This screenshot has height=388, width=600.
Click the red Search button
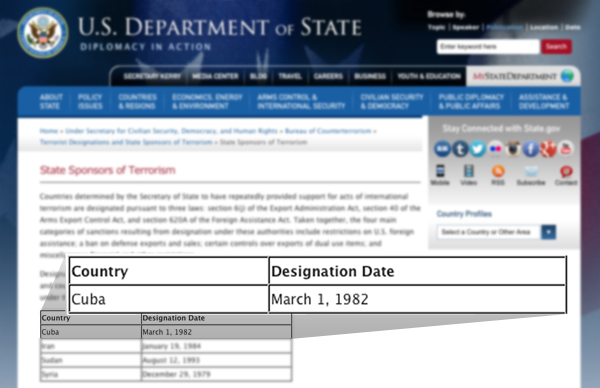point(556,47)
